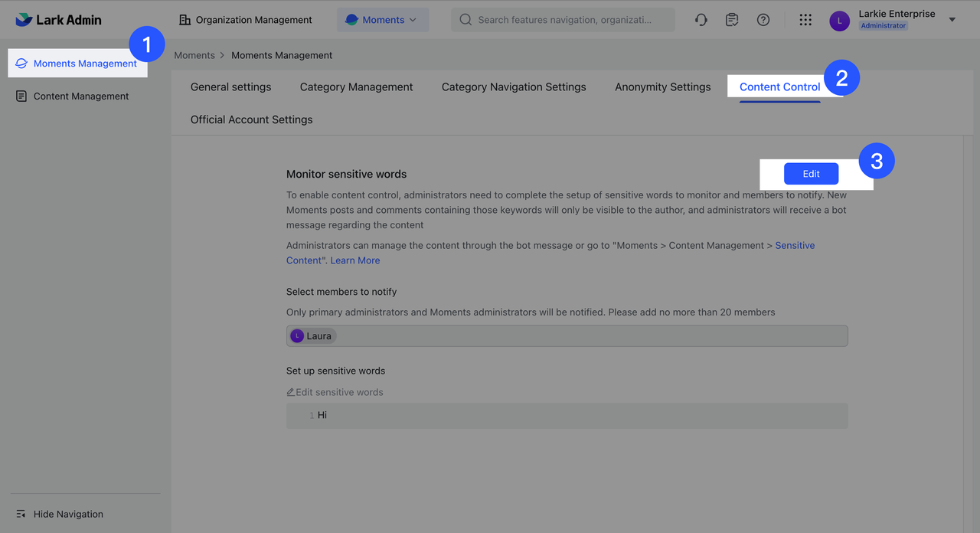Screen dimensions: 980x533
Task: Open the apps grid icon
Action: click(x=805, y=19)
